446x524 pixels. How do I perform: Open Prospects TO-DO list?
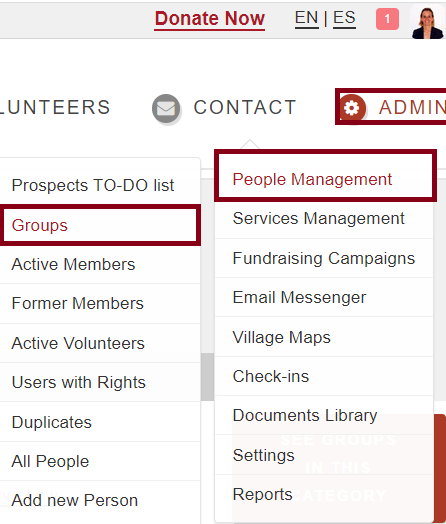[x=93, y=185]
